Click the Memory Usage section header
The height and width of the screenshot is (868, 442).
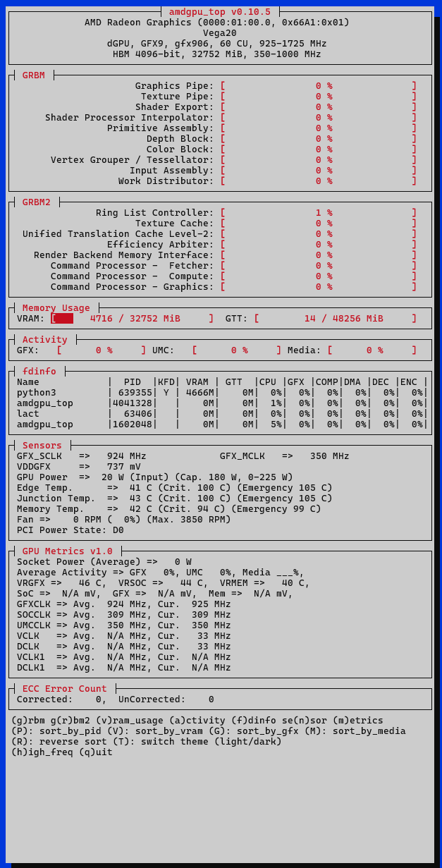click(x=56, y=307)
